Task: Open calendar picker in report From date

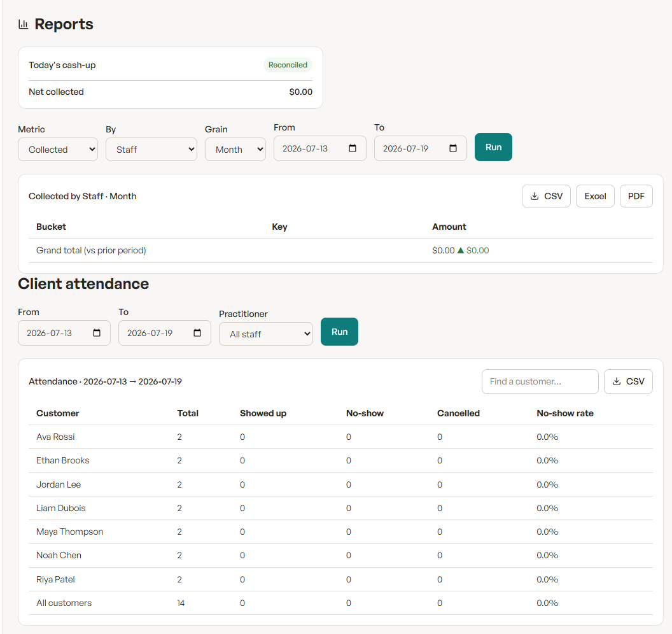Action: point(353,148)
